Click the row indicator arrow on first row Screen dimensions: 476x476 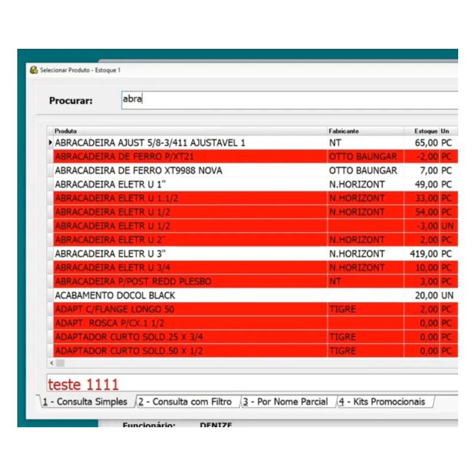click(x=50, y=143)
